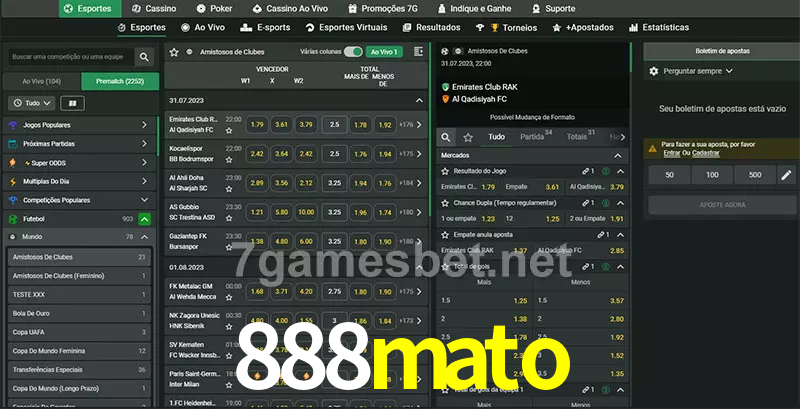The image size is (800, 409).
Task: Collapse the Mercados section
Action: [618, 156]
